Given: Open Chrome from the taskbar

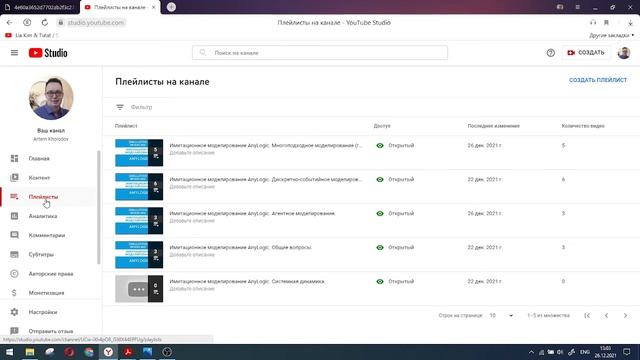Looking at the screenshot, I should pyautogui.click(x=89, y=352).
